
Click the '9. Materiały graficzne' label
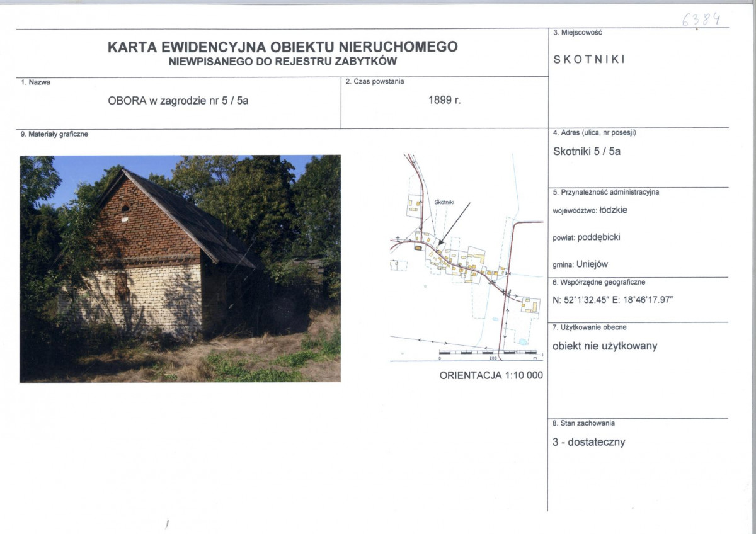(x=54, y=134)
